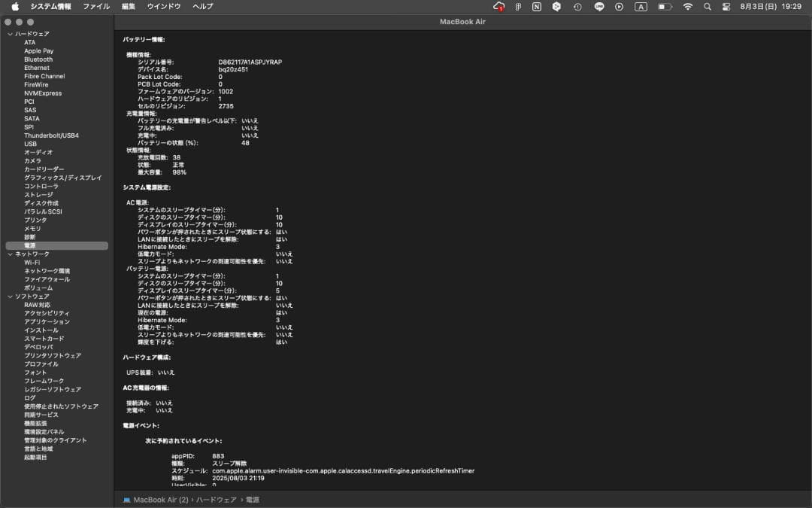Click the Wi-Fi status icon
Viewport: 812px width, 508px height.
coord(687,6)
